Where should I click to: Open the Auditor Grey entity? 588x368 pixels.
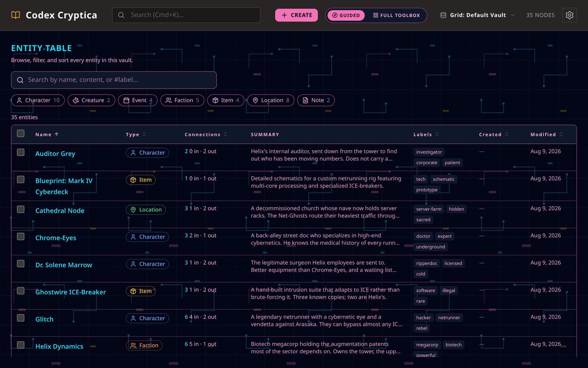(55, 154)
